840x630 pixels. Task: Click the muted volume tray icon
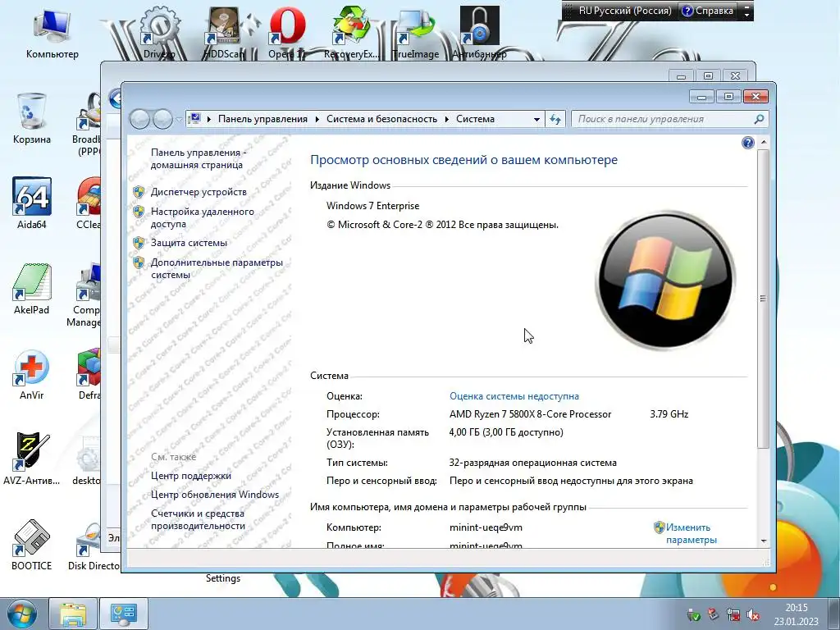754,614
